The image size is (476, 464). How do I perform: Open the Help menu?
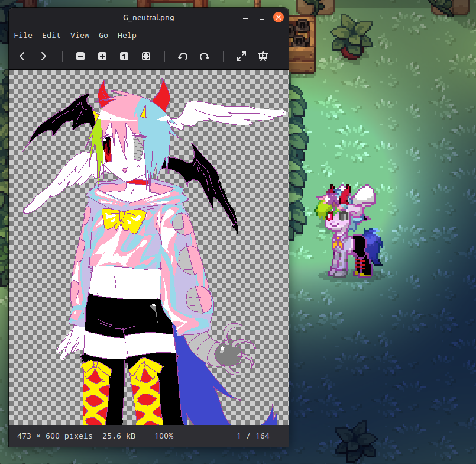click(127, 36)
